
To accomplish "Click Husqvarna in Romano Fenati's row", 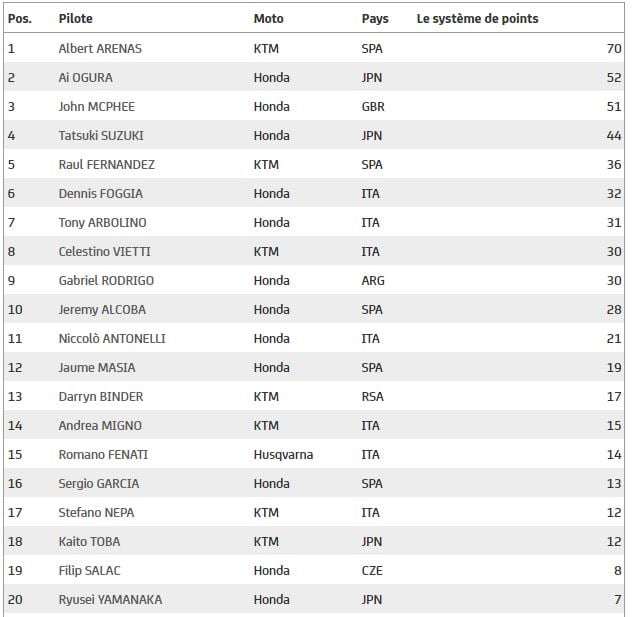I will [283, 454].
